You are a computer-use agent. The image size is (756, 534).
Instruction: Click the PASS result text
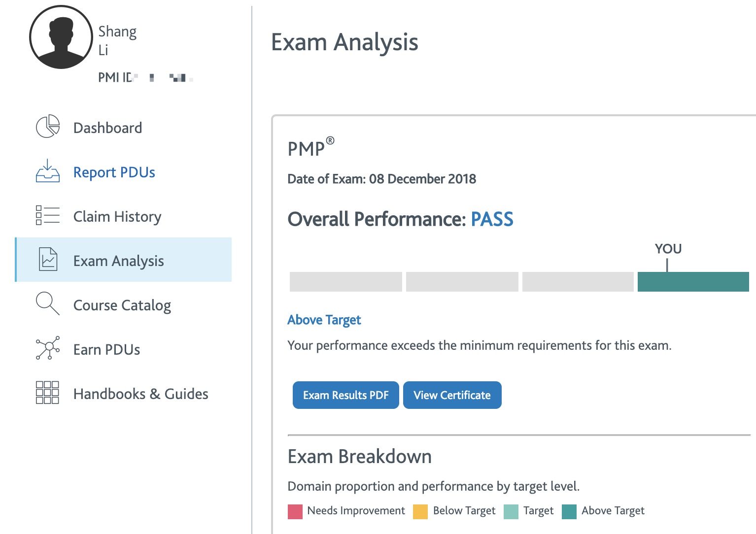(x=492, y=219)
